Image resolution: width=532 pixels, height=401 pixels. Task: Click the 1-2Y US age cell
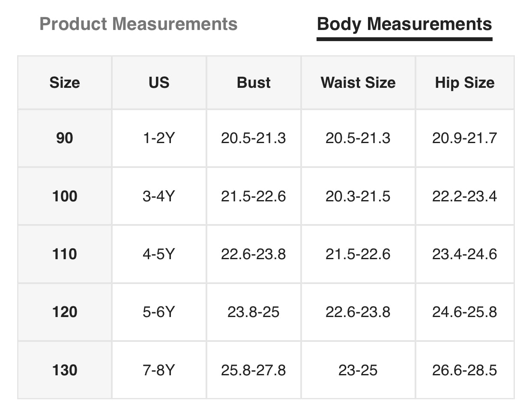point(159,138)
